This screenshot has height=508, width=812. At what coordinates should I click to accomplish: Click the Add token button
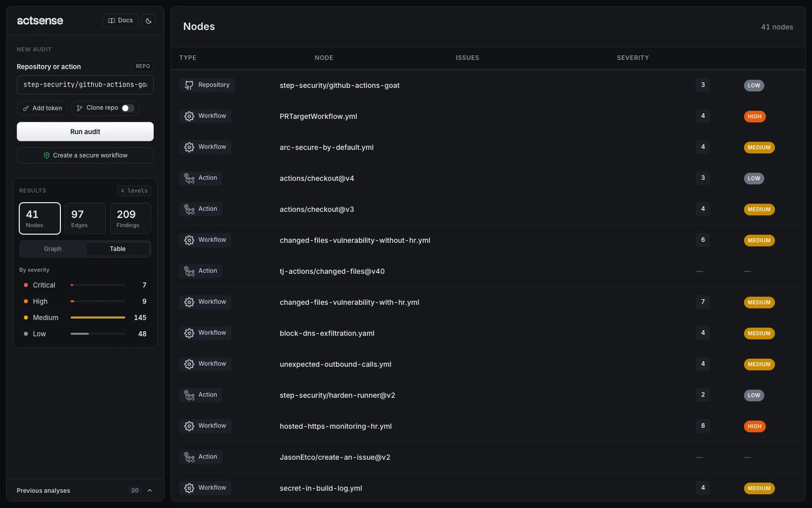point(42,108)
